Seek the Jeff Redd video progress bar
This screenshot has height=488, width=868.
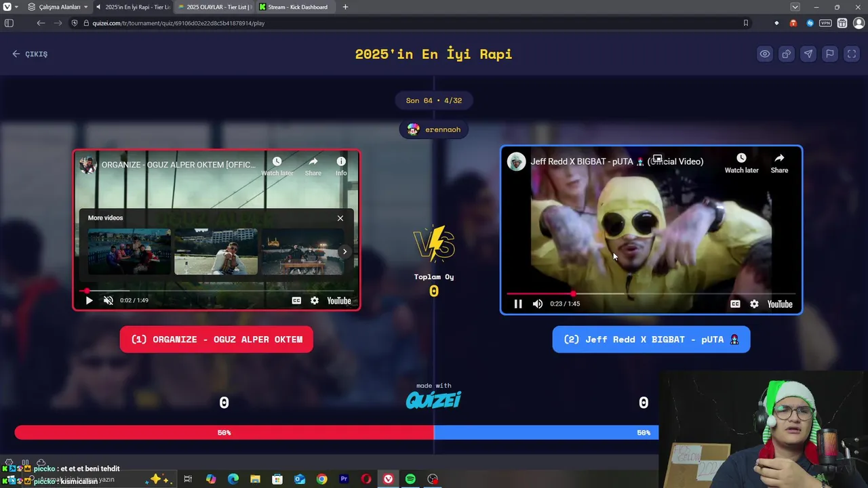click(x=651, y=293)
